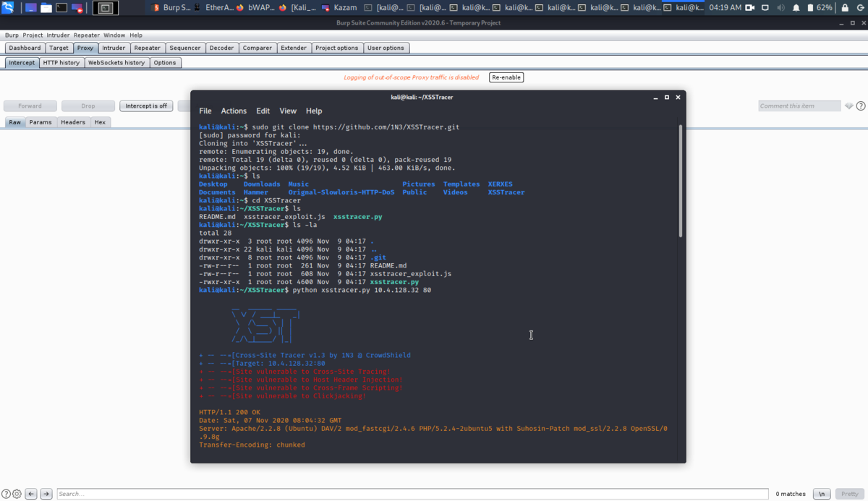Open the Intruder menu in Burp menu bar

(x=58, y=35)
